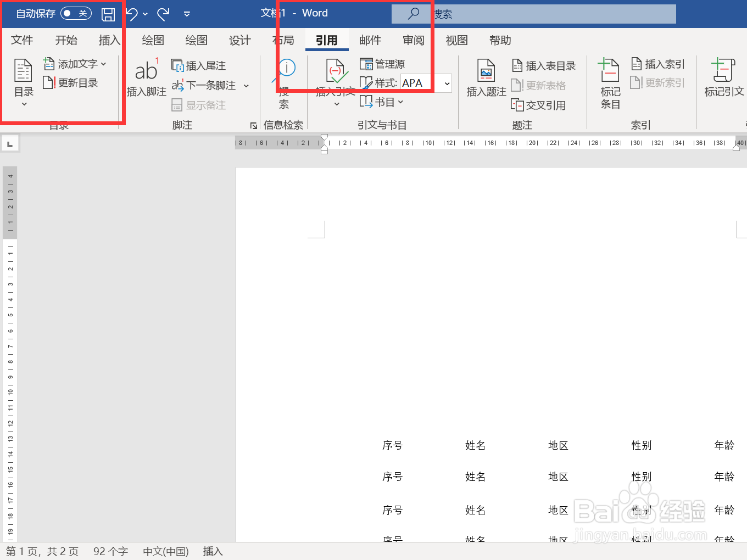Click the Save floppy disk icon
The height and width of the screenshot is (560, 747).
click(x=108, y=14)
